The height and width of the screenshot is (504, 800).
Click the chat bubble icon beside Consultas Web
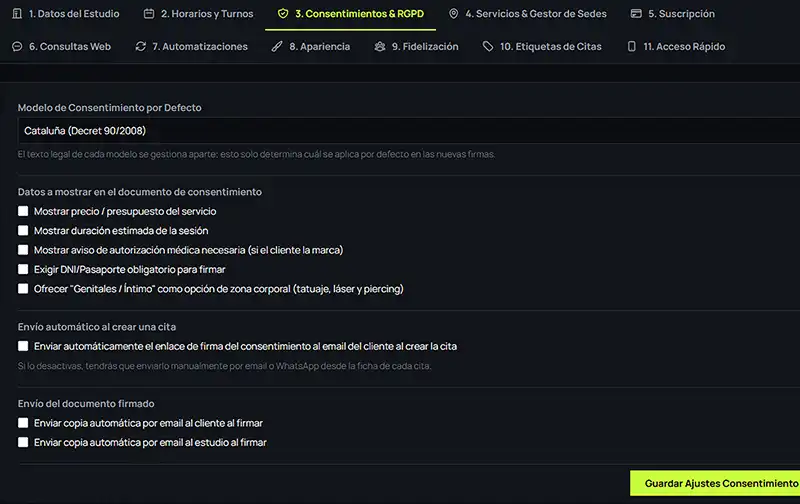[17, 46]
